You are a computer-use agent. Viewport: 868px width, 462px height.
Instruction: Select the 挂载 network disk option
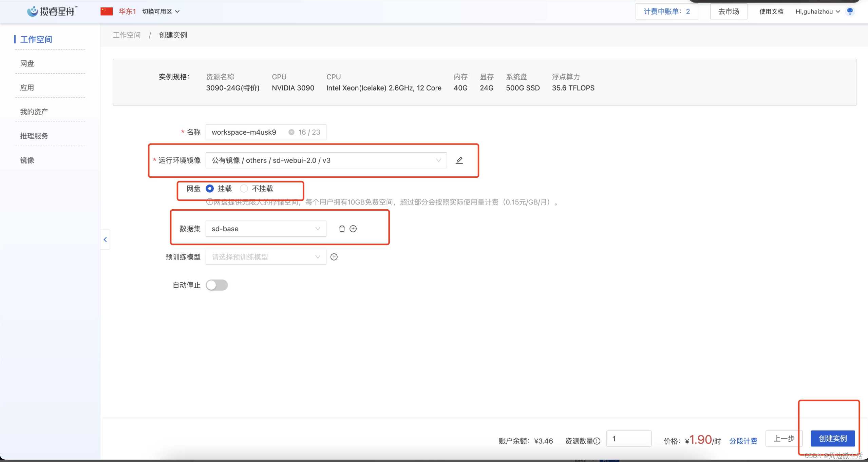coord(210,188)
